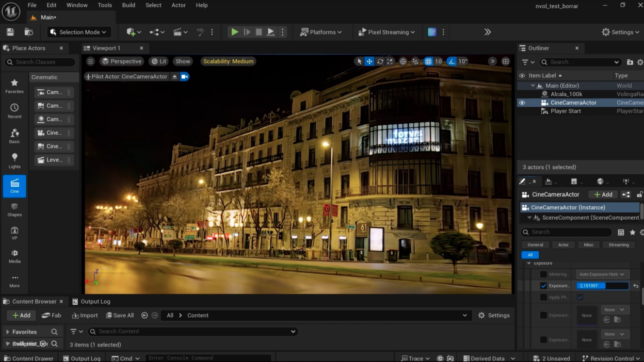Stop piloting the CineCameraActor with eject icon
644x362 pixels.
tap(174, 76)
